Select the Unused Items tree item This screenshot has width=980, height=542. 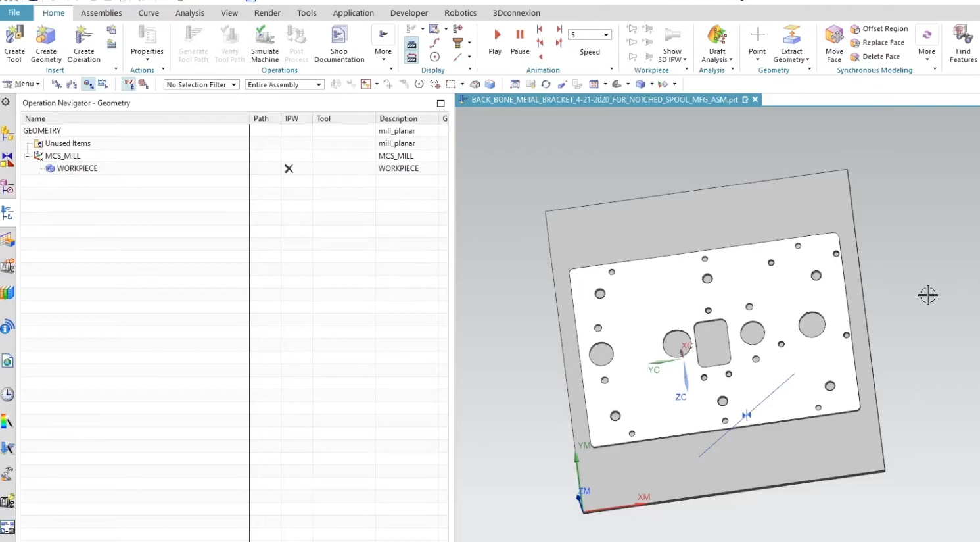(x=68, y=143)
